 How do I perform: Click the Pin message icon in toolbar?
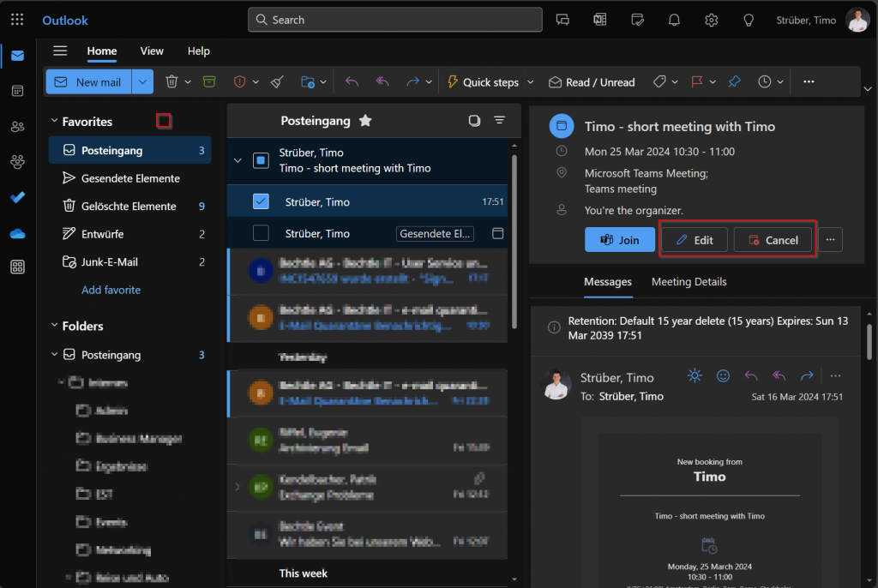click(x=734, y=82)
